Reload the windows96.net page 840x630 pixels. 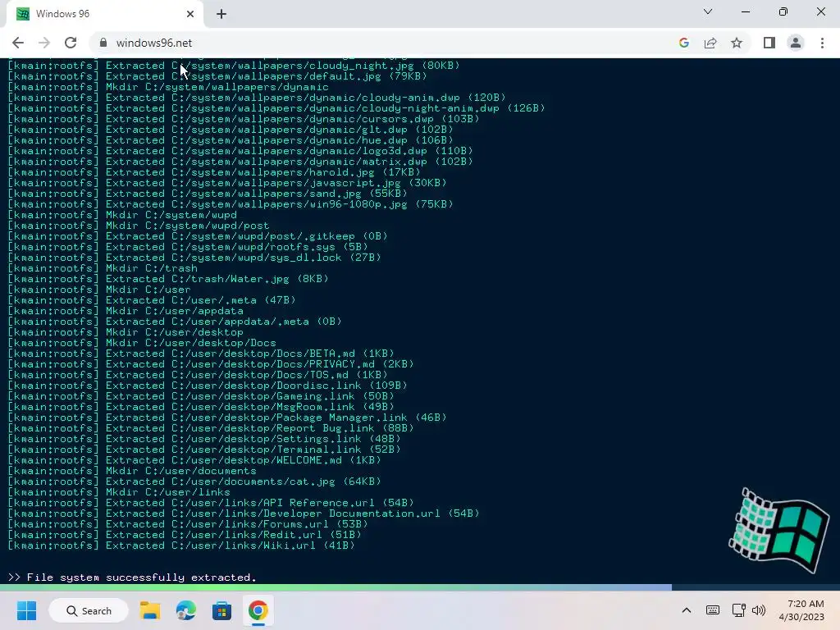[x=71, y=43]
